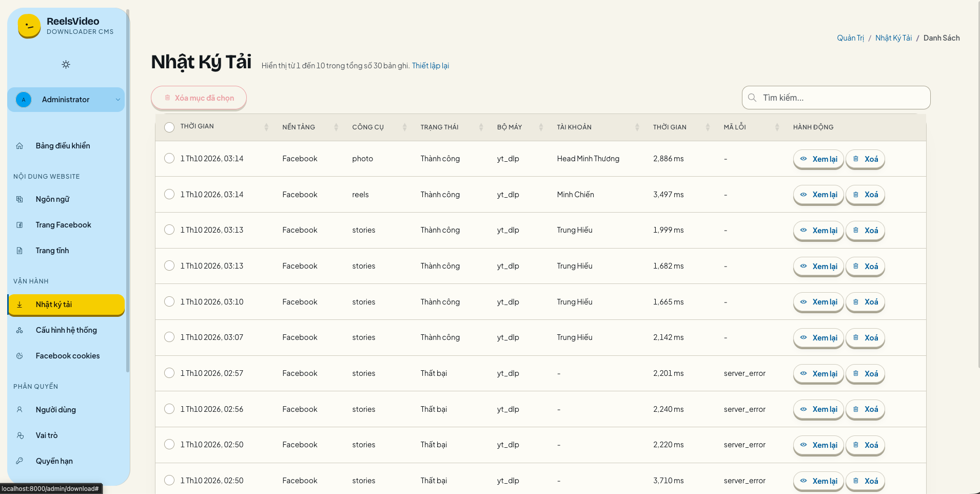Click the Thiết lập lại link

coord(430,66)
